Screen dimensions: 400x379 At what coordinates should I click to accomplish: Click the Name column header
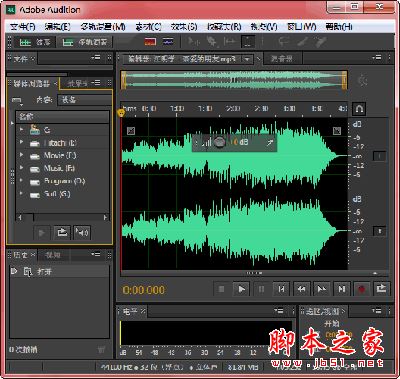pos(63,117)
